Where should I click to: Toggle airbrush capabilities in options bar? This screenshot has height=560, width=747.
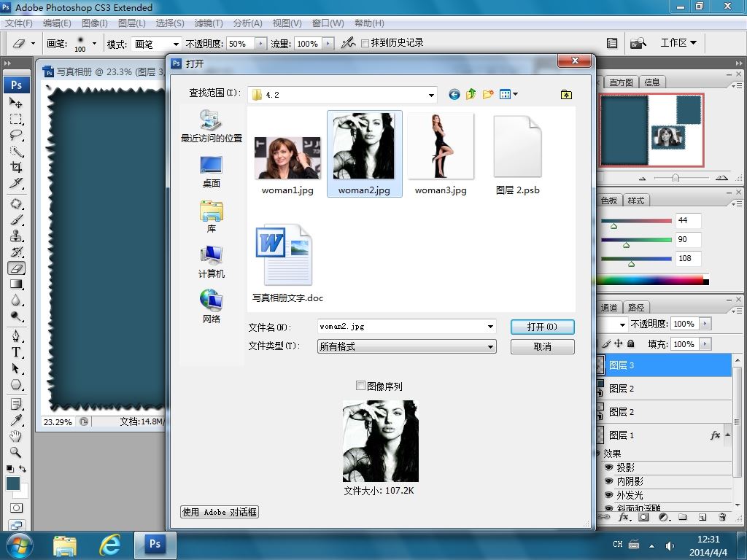tap(348, 43)
